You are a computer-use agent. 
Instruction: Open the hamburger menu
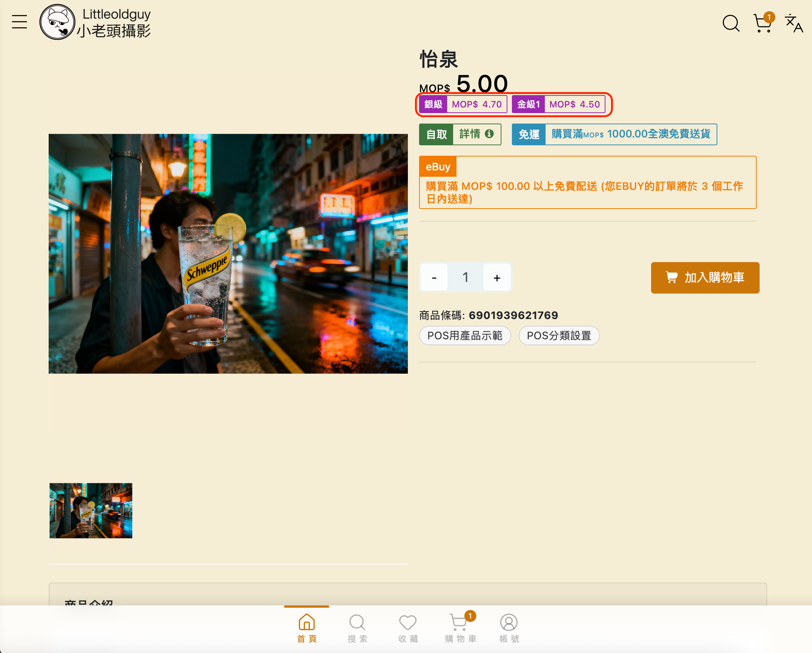click(x=19, y=22)
